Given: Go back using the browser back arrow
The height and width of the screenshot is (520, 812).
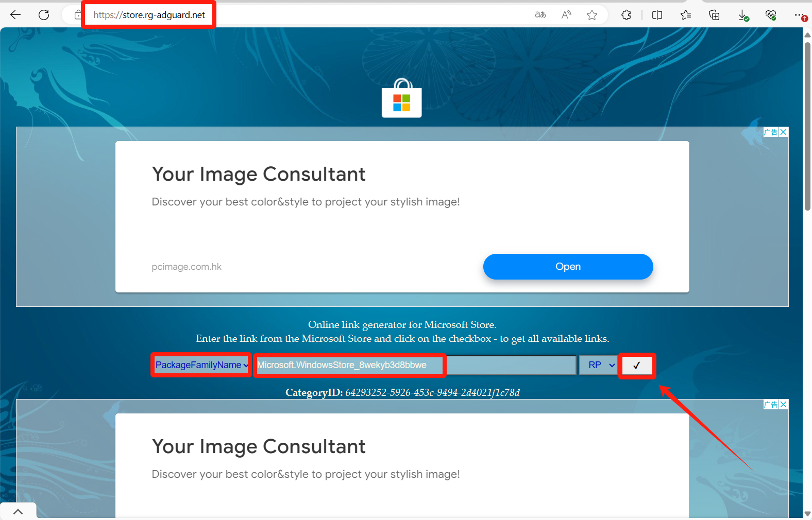Looking at the screenshot, I should coord(15,15).
